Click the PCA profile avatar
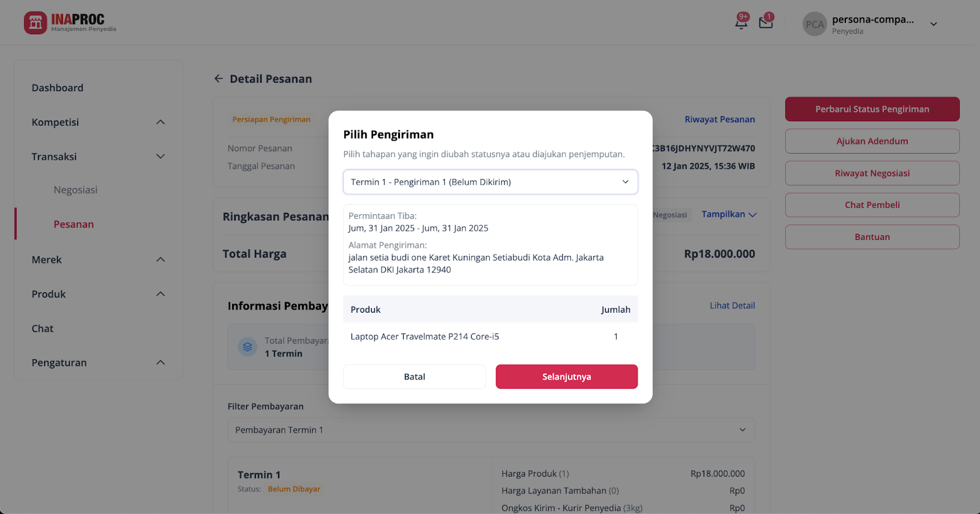Screen dimensions: 980x514 [x=815, y=24]
